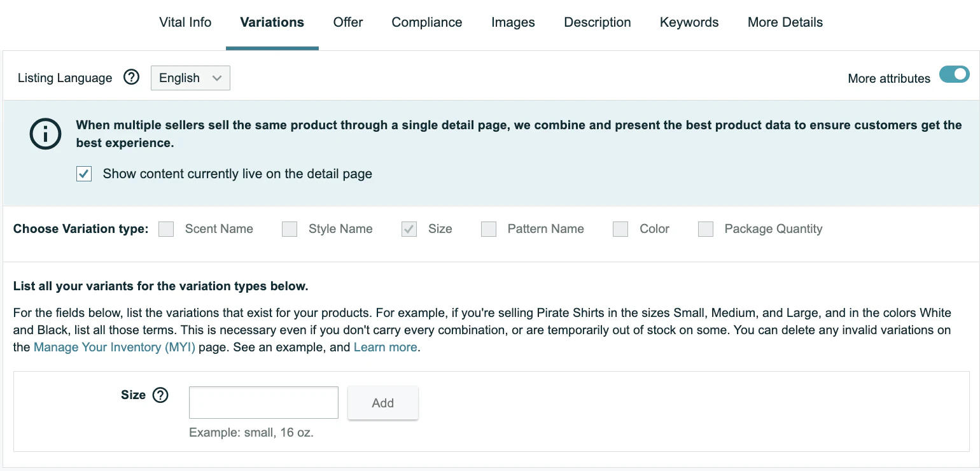Uncheck Show content currently live checkbox
This screenshot has width=980, height=471.
(x=84, y=174)
